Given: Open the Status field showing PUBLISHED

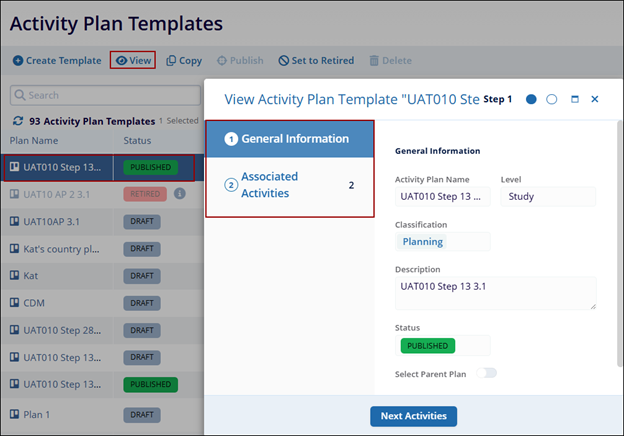Looking at the screenshot, I should tap(442, 346).
